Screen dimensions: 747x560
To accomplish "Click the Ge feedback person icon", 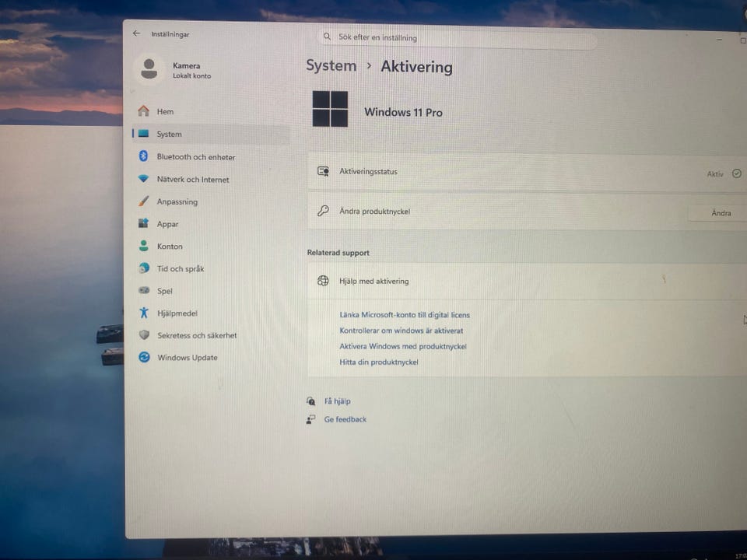I will pyautogui.click(x=310, y=419).
